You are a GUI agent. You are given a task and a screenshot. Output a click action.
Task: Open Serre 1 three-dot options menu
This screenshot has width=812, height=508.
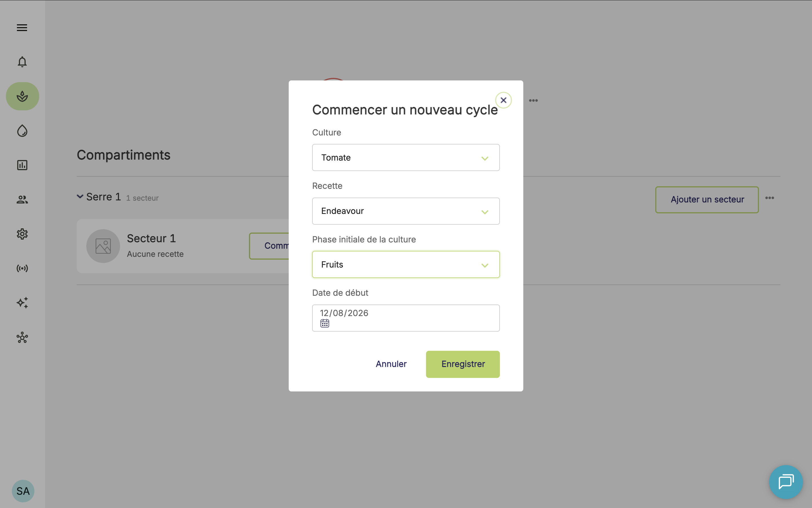769,198
